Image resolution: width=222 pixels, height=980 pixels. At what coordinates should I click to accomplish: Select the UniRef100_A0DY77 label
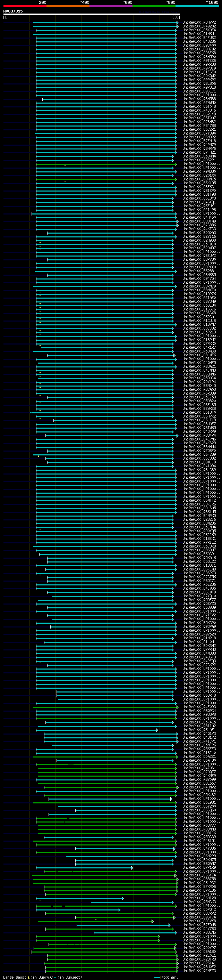[x=199, y=826]
